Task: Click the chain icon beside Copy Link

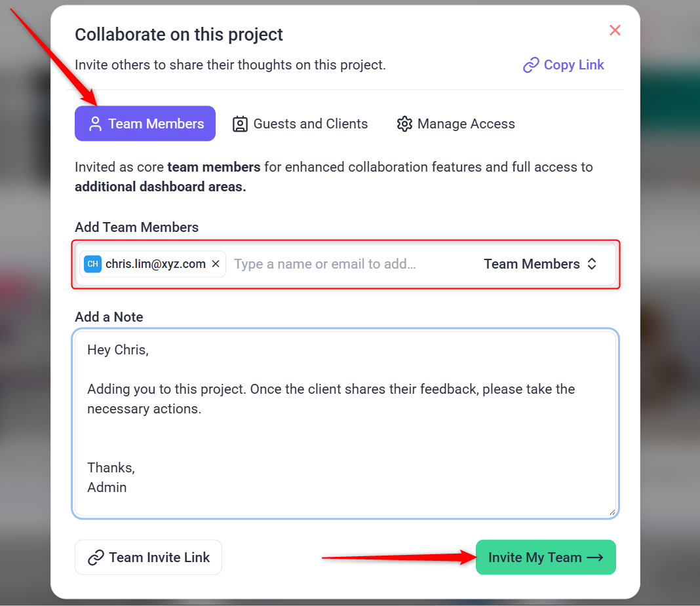Action: pyautogui.click(x=530, y=66)
